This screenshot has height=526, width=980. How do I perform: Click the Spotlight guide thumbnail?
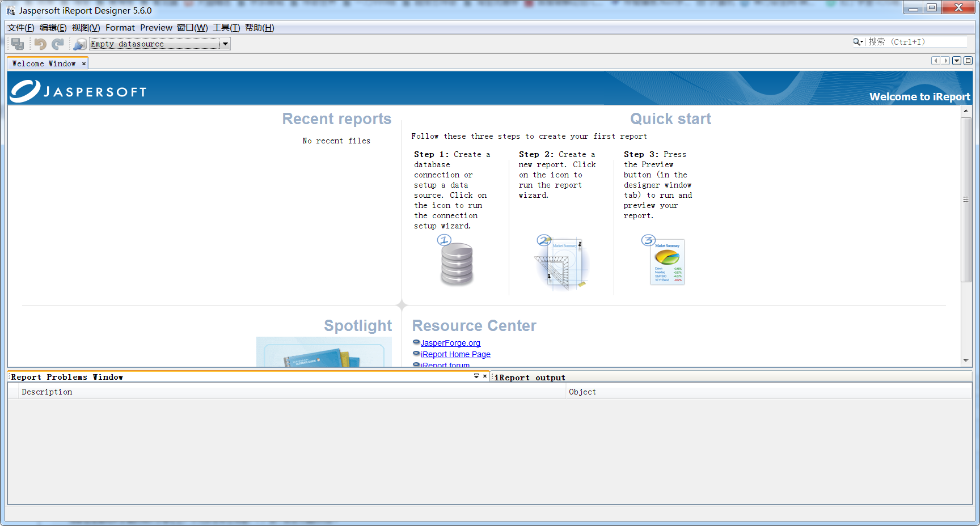(324, 352)
